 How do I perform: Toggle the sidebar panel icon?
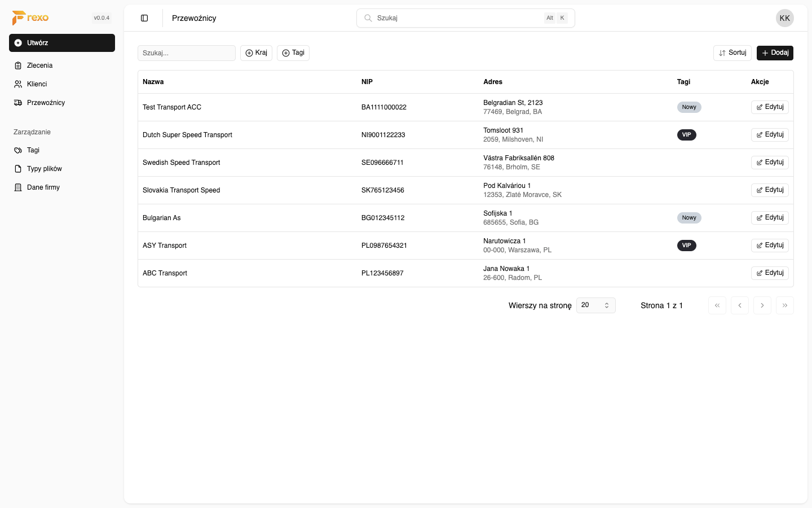point(144,18)
